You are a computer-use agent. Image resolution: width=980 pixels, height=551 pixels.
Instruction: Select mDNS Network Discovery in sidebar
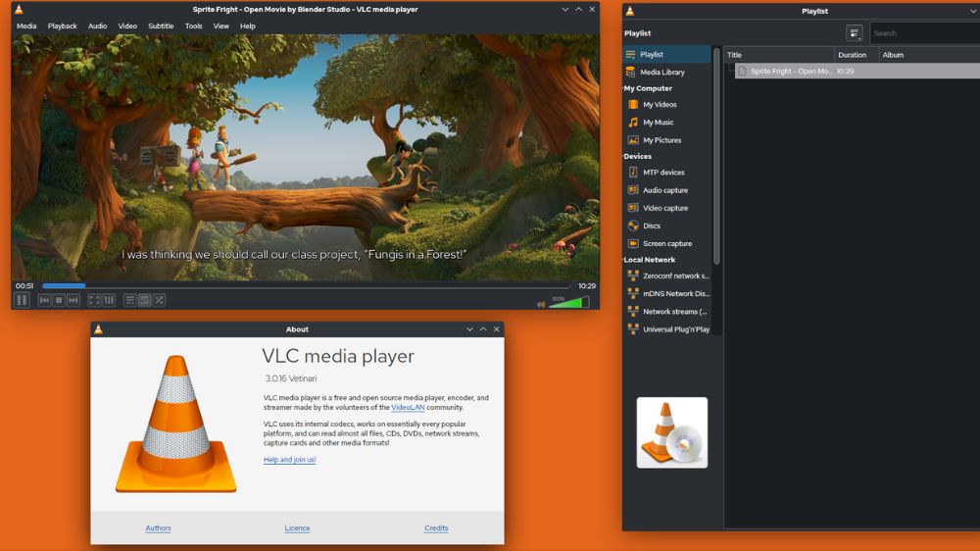(x=666, y=293)
